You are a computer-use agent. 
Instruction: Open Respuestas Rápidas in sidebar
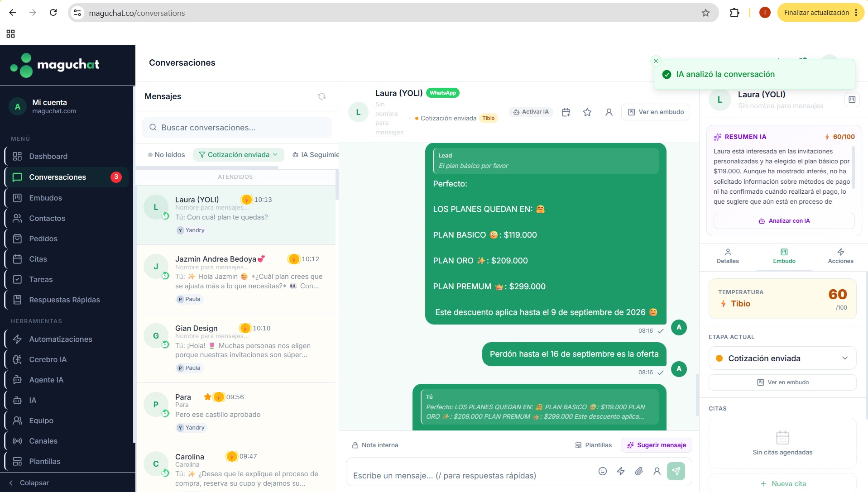coord(67,300)
